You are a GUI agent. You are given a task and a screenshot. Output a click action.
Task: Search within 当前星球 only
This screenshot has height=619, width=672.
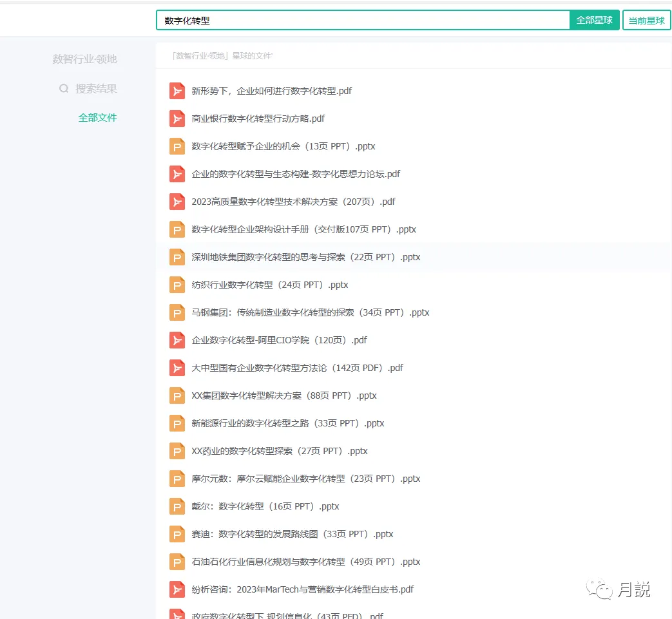(x=646, y=20)
